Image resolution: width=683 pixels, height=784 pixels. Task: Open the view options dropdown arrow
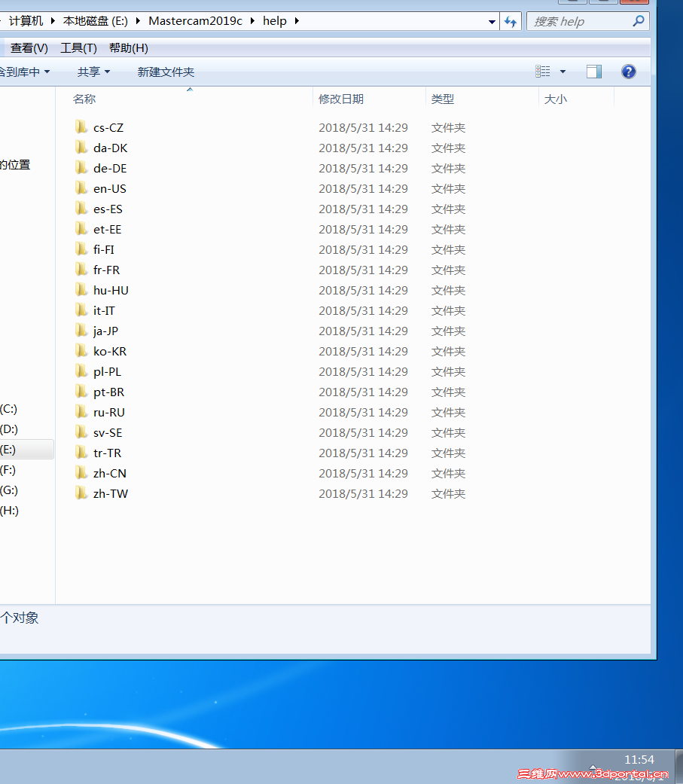(x=563, y=72)
